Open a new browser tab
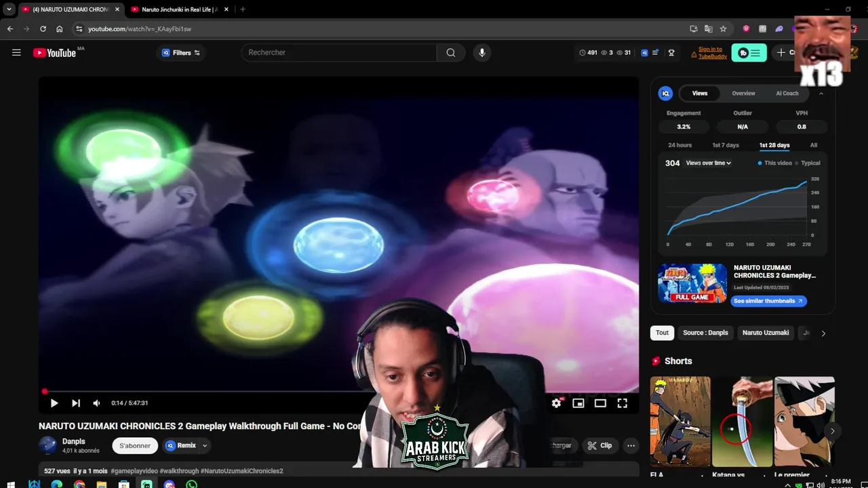This screenshot has height=488, width=868. pos(243,9)
